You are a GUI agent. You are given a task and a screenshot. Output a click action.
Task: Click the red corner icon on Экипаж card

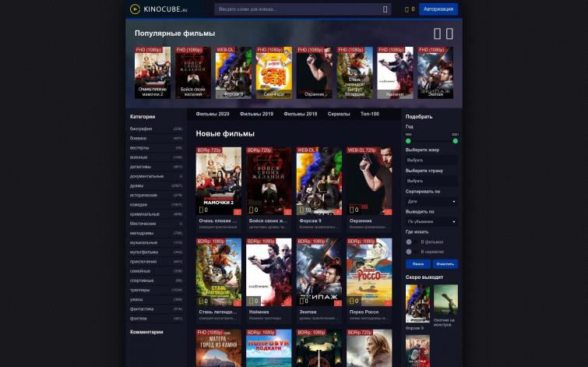pyautogui.click(x=338, y=303)
